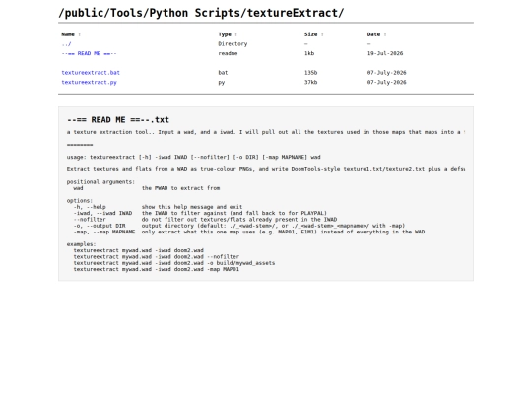Click the '--== READ ME ==--.txt' heading
Image resolution: width=532 pixels, height=399 pixels.
[x=118, y=120]
